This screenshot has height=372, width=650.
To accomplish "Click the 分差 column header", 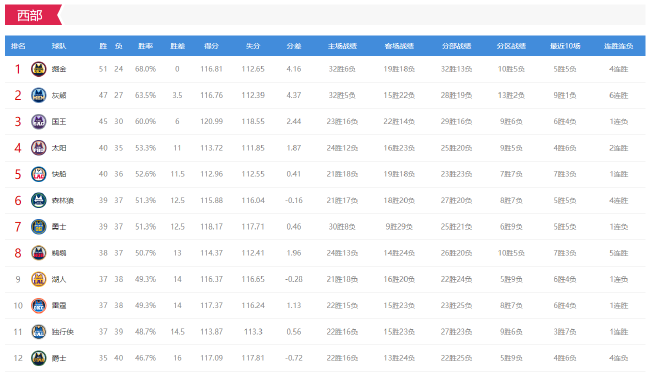I will click(294, 46).
